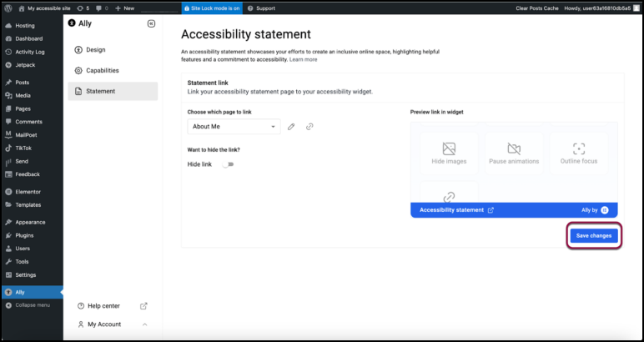The image size is (644, 342).
Task: Click the chain link icon beside page dropdown
Action: click(x=309, y=127)
